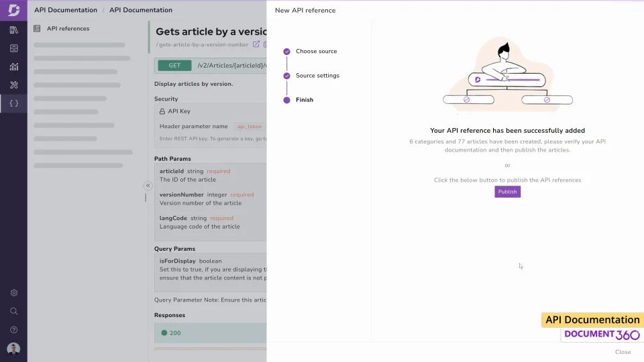
Task: Open the Documentation library icon in sidebar
Action: 13,30
